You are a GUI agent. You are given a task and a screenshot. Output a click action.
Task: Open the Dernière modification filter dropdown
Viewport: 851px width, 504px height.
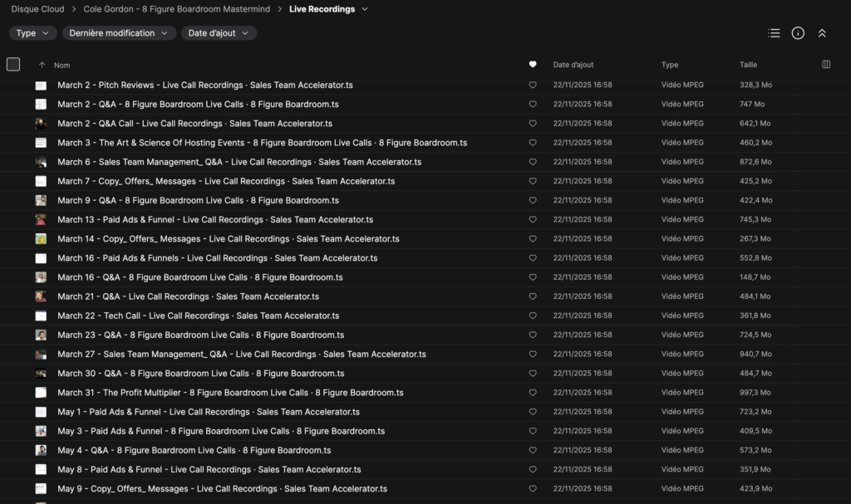coord(118,33)
